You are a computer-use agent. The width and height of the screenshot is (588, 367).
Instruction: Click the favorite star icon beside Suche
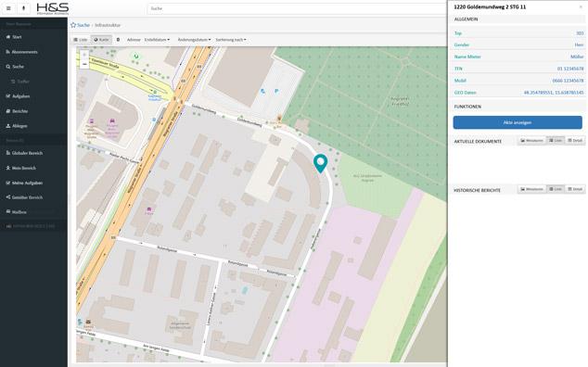[73, 25]
